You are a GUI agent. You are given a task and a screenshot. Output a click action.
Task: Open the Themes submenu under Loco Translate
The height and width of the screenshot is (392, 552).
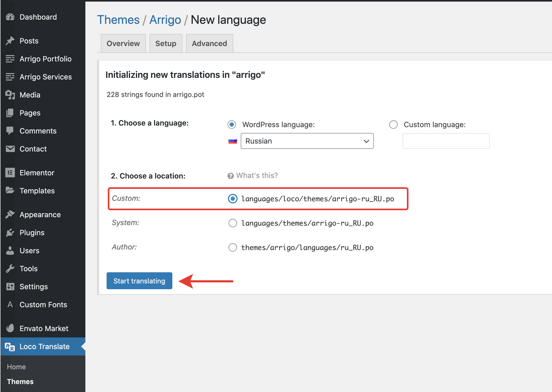coord(20,381)
